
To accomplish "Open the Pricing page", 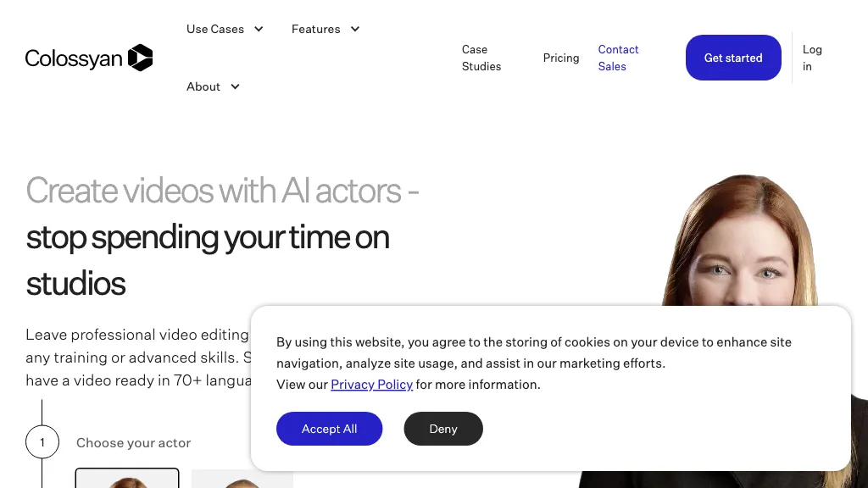I will [561, 58].
